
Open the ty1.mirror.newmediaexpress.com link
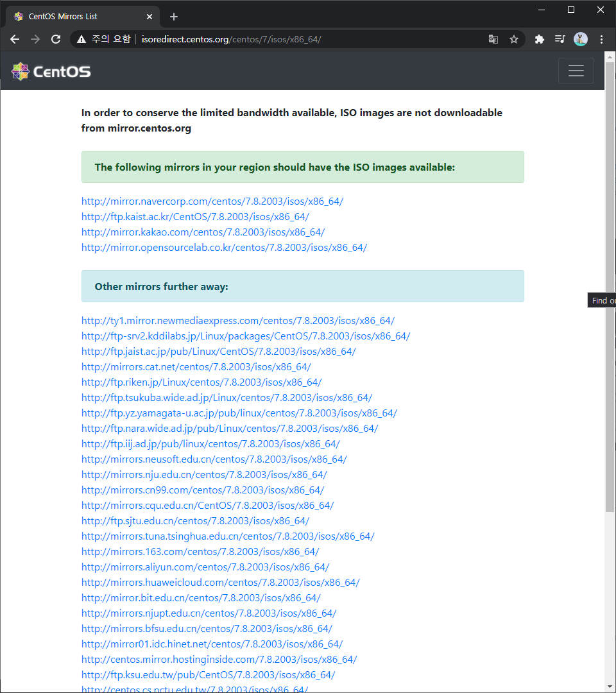[x=238, y=321]
